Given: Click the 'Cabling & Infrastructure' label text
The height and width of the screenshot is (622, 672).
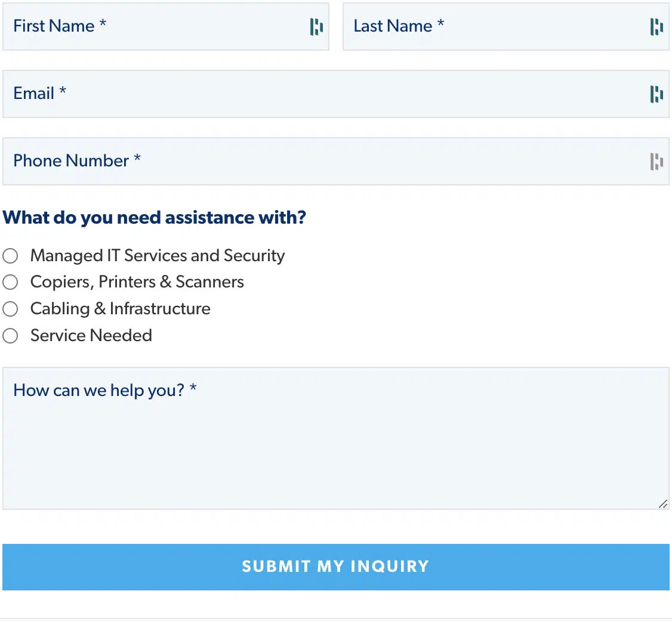Looking at the screenshot, I should (121, 309).
